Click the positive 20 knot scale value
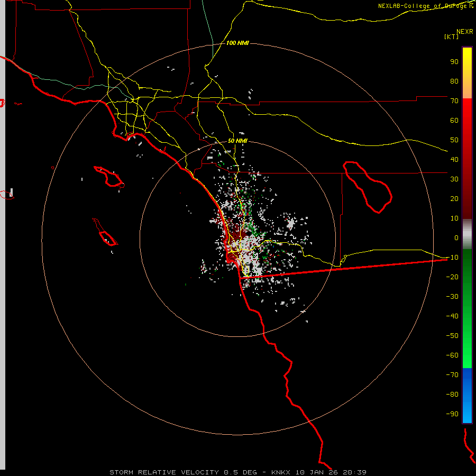Viewport: 476px width, 476px height. pyautogui.click(x=454, y=199)
